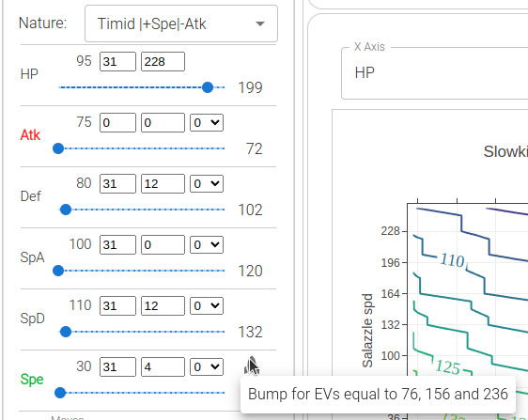Click the Def EV slider handle
528x420 pixels.
pyautogui.click(x=66, y=210)
